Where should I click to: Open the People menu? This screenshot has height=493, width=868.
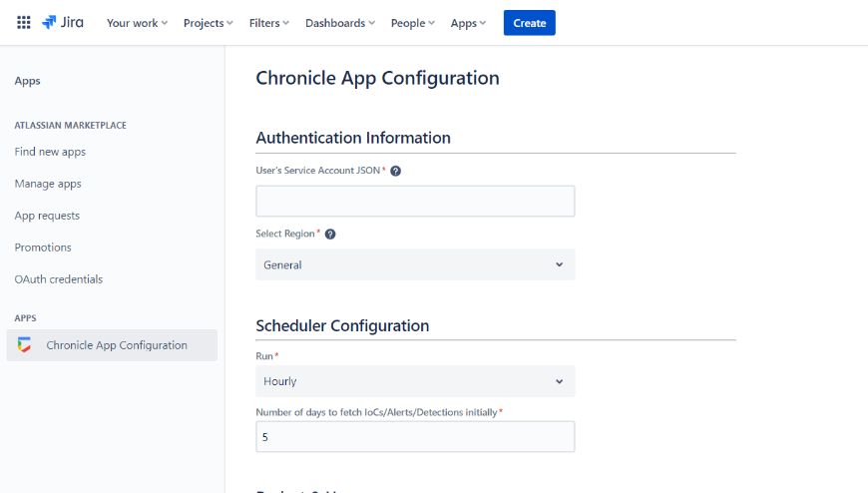pyautogui.click(x=412, y=23)
